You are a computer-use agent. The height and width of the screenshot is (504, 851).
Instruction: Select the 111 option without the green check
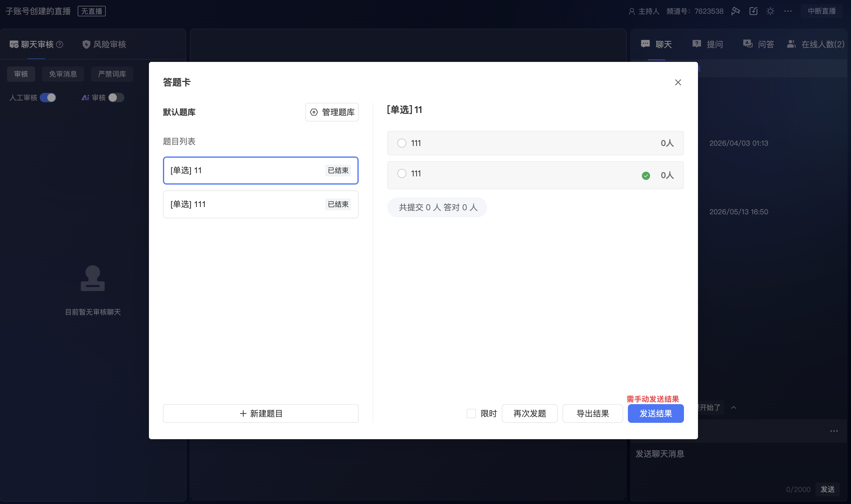535,143
